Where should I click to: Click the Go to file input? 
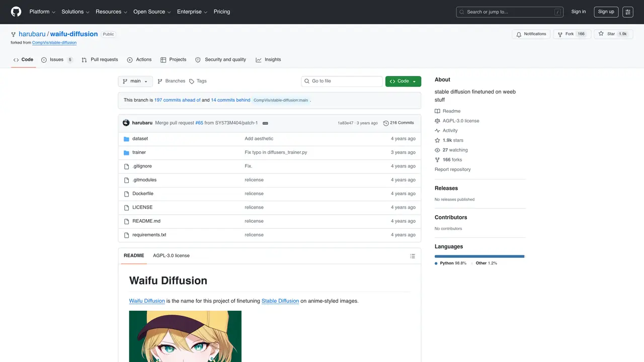[x=342, y=81]
